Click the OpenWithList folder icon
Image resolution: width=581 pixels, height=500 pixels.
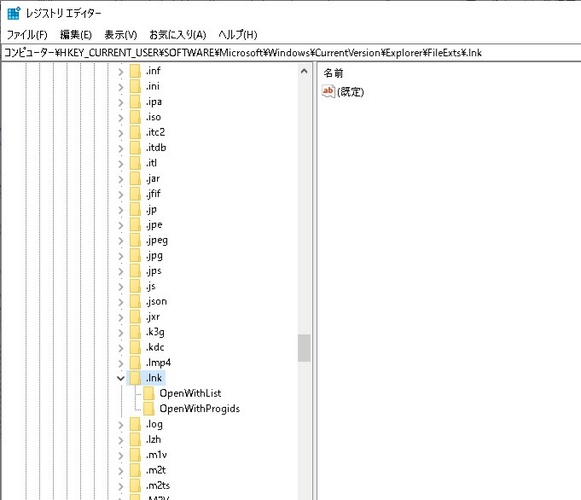coord(149,394)
